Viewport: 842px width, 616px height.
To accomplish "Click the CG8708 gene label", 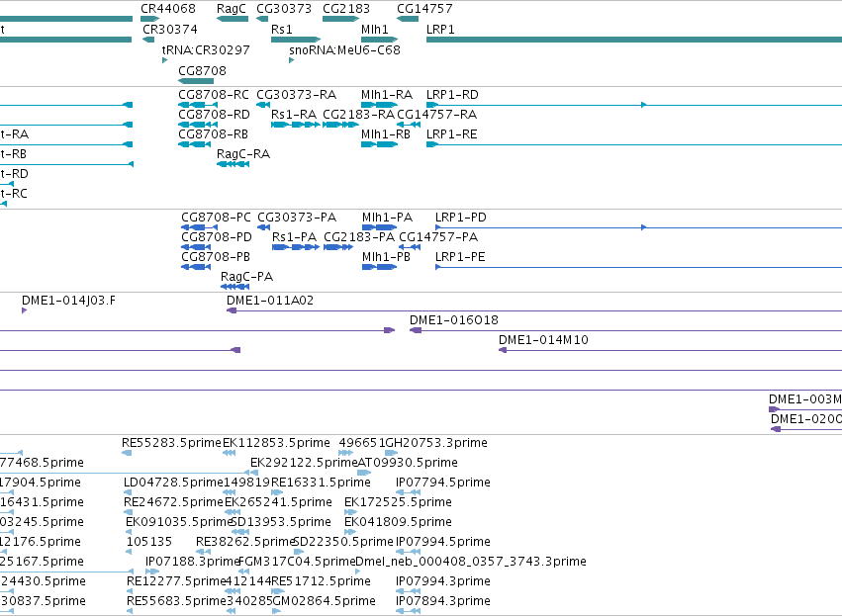I will pos(203,71).
